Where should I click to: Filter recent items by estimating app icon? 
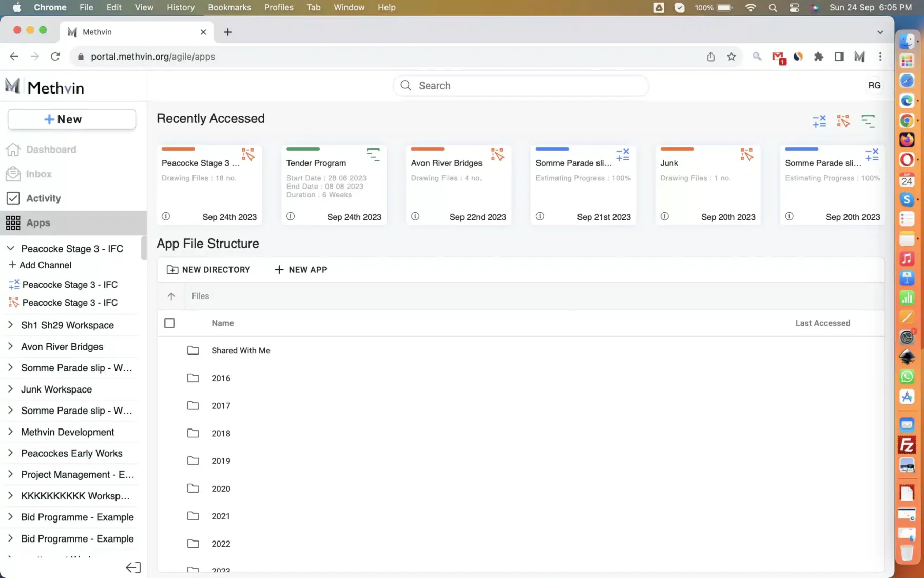pyautogui.click(x=819, y=121)
